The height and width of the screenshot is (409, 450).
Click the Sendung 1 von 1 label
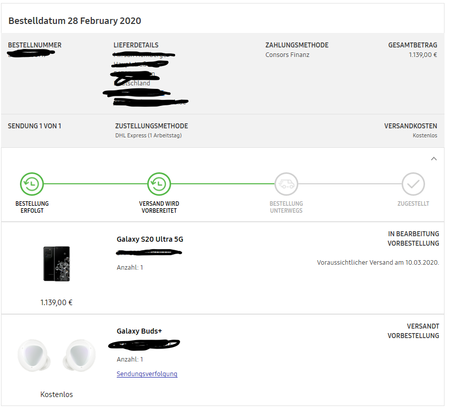point(35,126)
